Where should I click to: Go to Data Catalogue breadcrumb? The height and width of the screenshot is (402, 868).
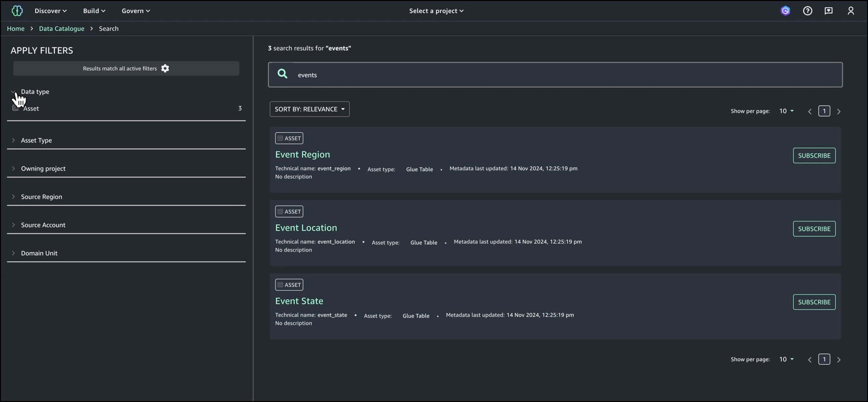click(62, 28)
